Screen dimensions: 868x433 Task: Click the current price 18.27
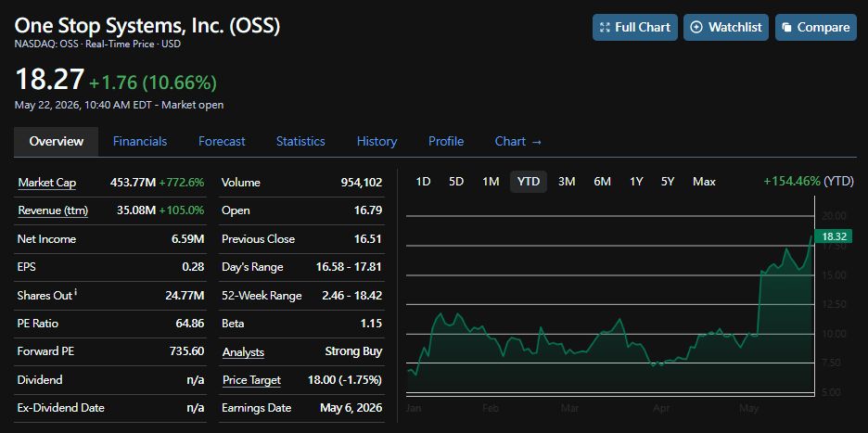[50, 79]
